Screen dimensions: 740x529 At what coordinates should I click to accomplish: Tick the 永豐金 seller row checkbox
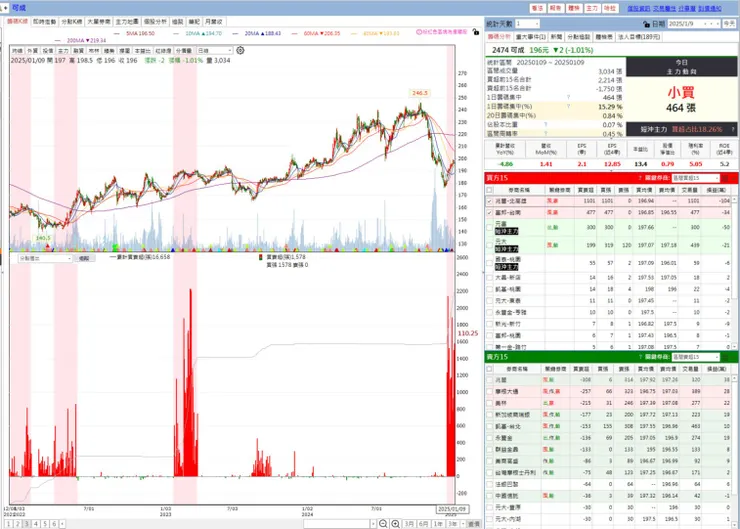[x=489, y=438]
